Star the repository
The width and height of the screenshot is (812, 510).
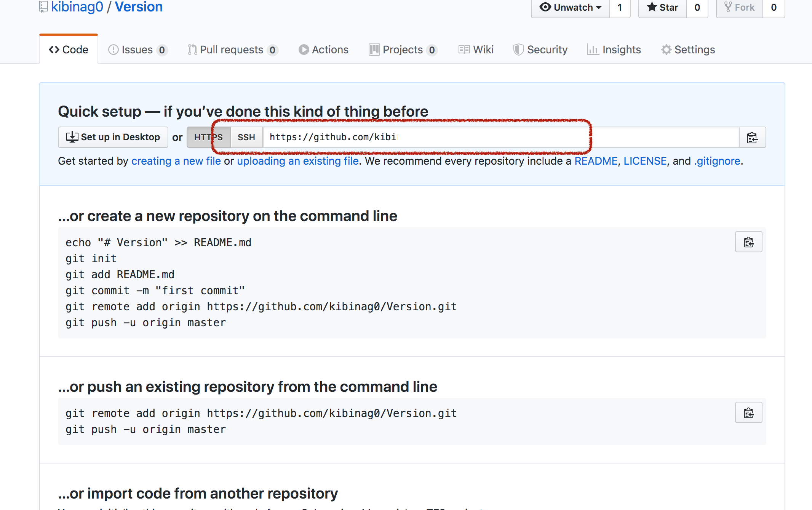[x=663, y=8]
